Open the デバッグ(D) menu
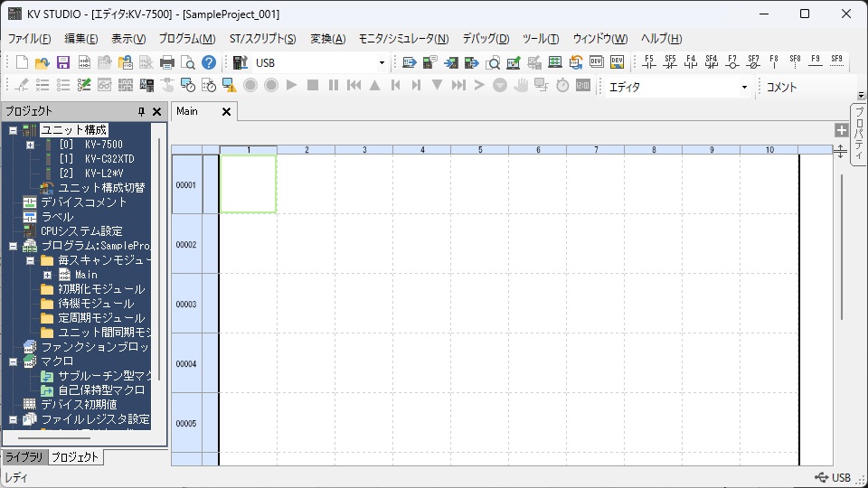The width and height of the screenshot is (868, 488). 486,39
